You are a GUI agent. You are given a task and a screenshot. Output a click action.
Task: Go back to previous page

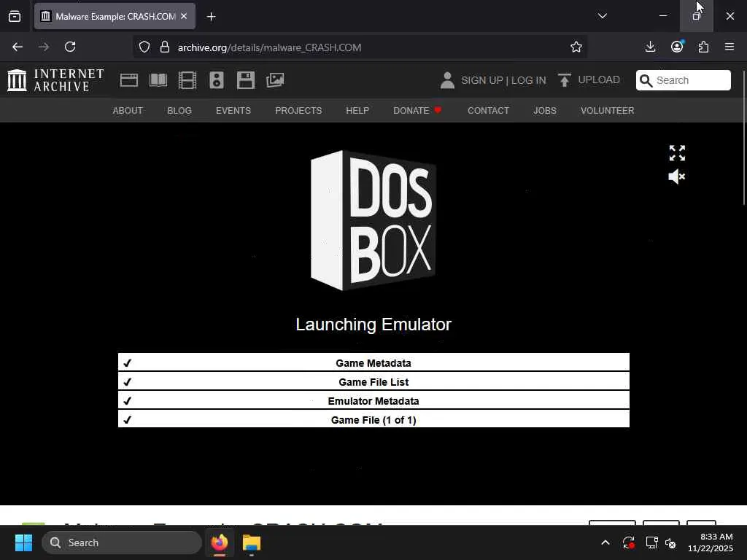[18, 47]
